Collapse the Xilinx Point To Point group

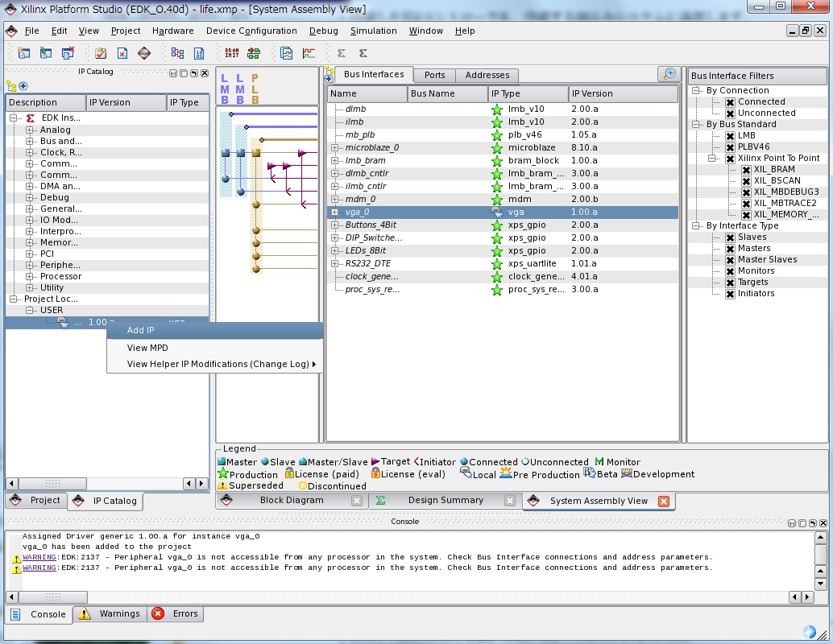pos(712,159)
